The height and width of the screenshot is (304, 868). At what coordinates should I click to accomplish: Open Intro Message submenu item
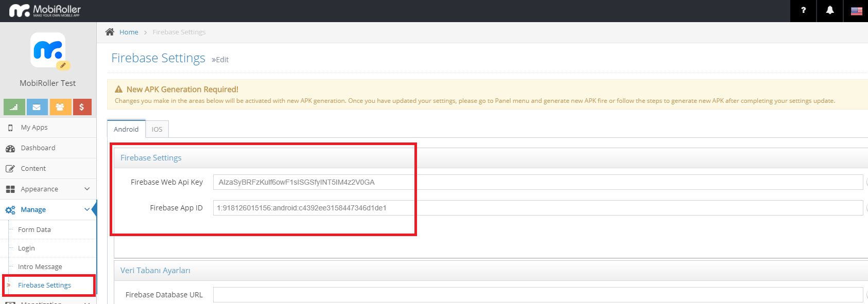(x=40, y=267)
